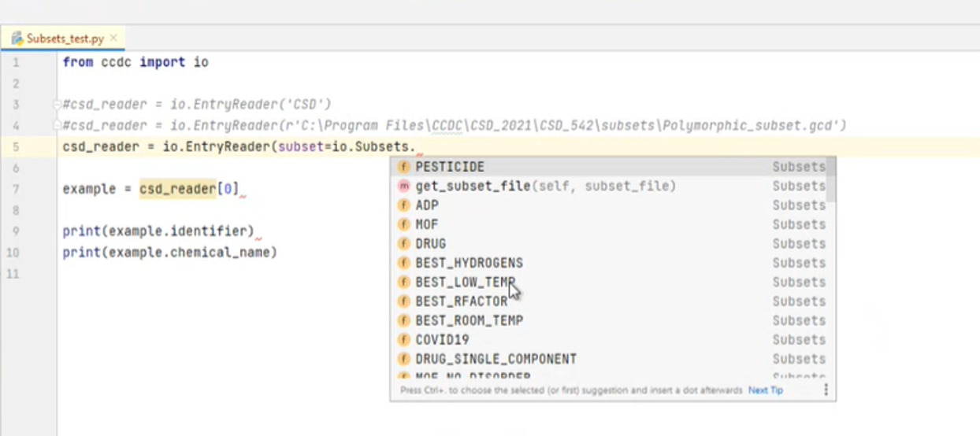
Task: Click the method icon beside get_subset_file
Action: (403, 187)
